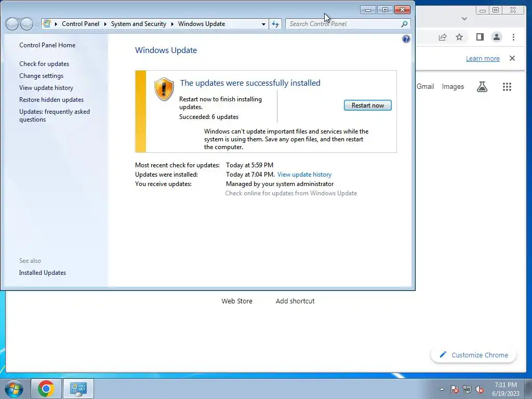This screenshot has height=399, width=532.
Task: Click the Chrome tab search chevron
Action: tap(464, 19)
